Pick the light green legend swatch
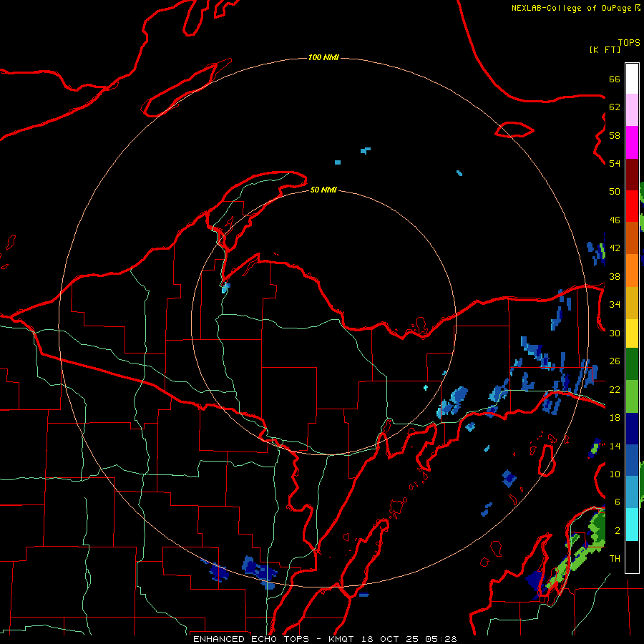 click(632, 396)
